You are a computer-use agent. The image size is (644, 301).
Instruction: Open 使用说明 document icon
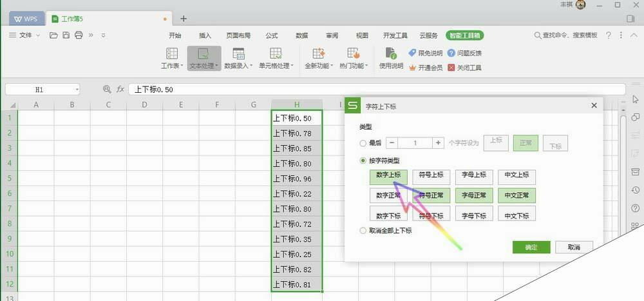(x=390, y=53)
